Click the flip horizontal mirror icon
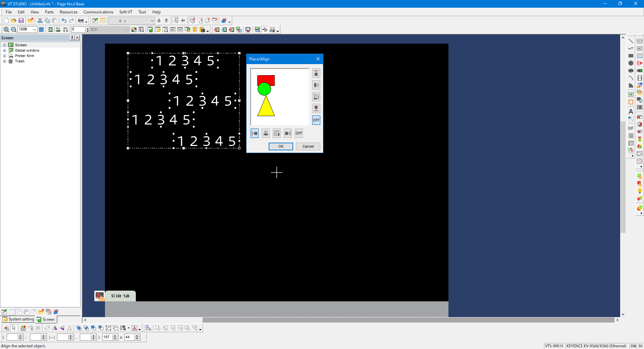The height and width of the screenshot is (349, 644). pos(55,328)
